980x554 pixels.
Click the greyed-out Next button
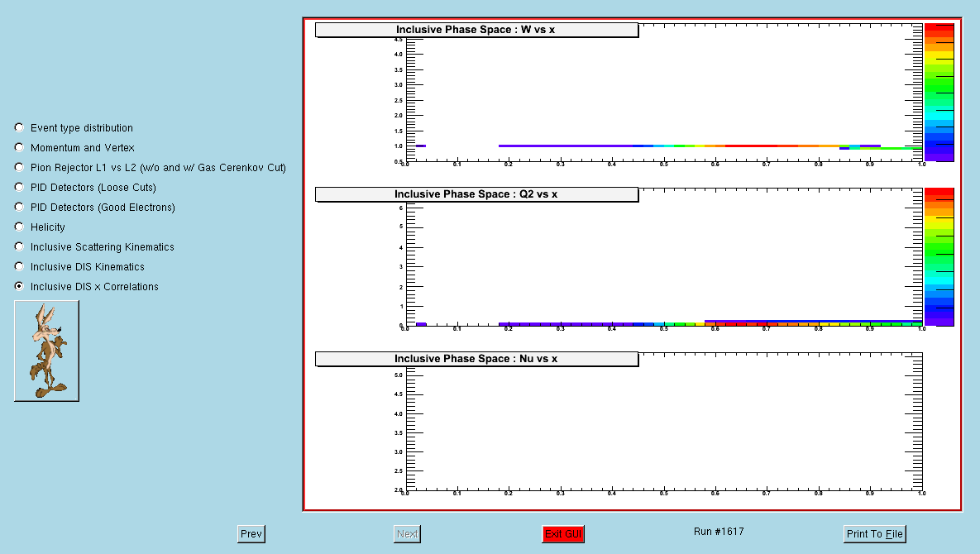[x=407, y=534]
